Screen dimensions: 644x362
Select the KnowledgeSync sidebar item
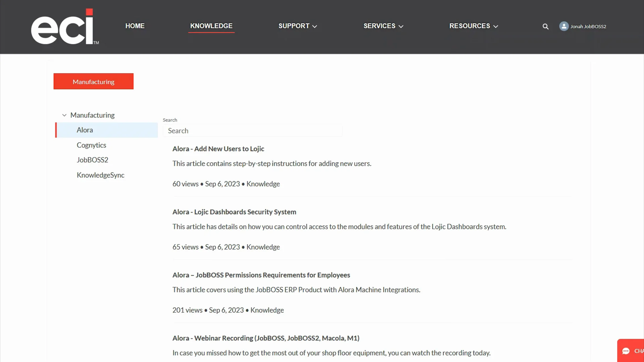(x=100, y=175)
